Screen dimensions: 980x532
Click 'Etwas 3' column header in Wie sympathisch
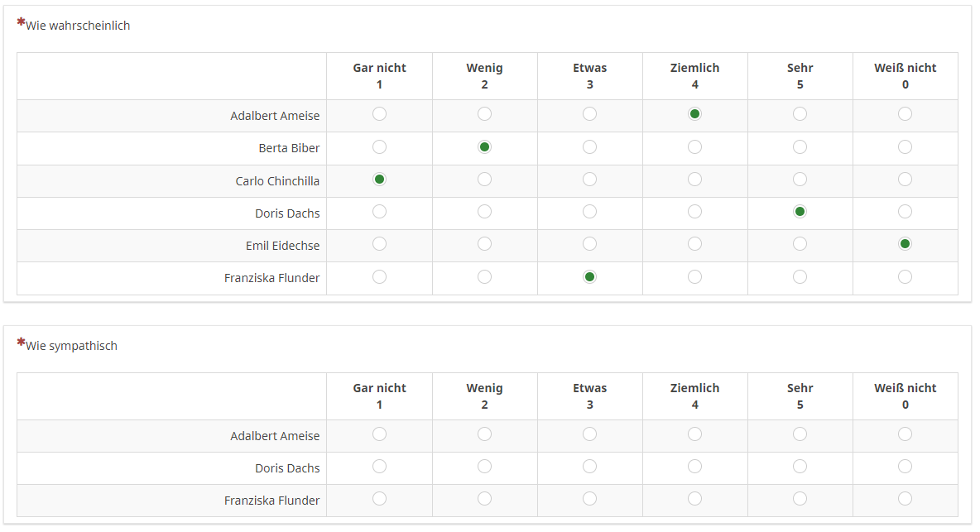click(x=589, y=396)
